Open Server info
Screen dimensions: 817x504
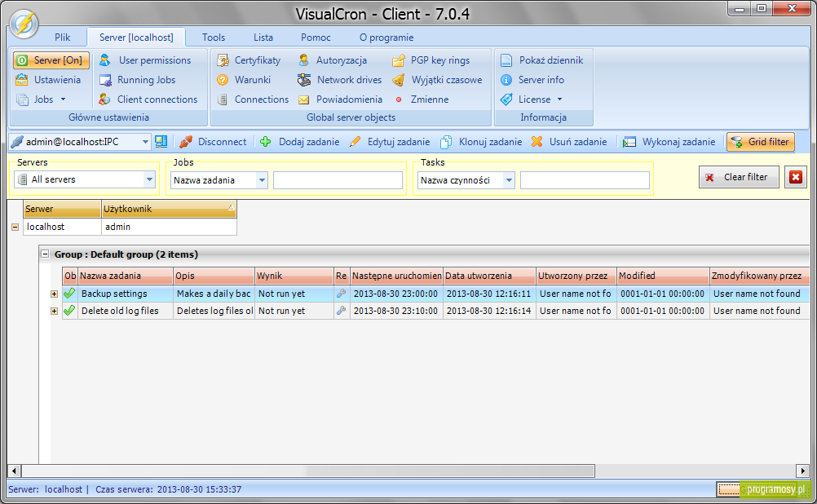(532, 80)
